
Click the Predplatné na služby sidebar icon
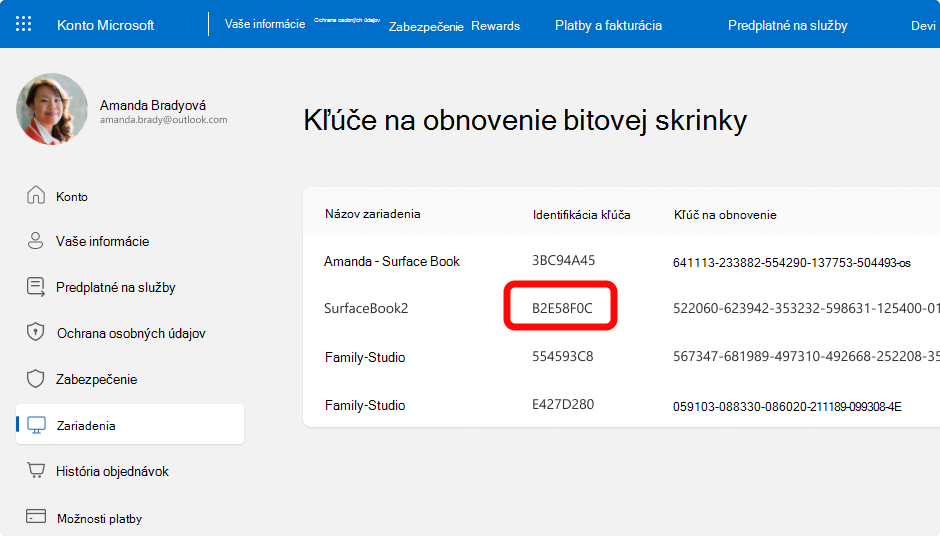(x=36, y=287)
